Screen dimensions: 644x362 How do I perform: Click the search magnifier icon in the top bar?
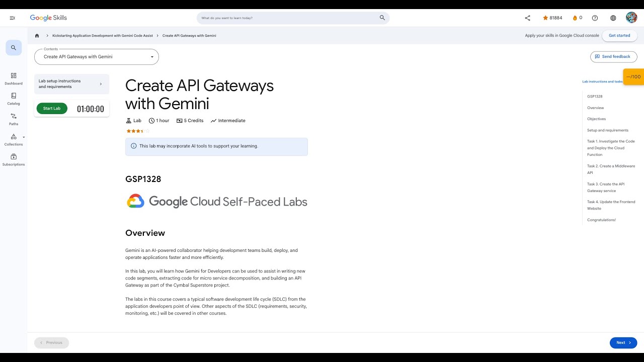tap(382, 18)
